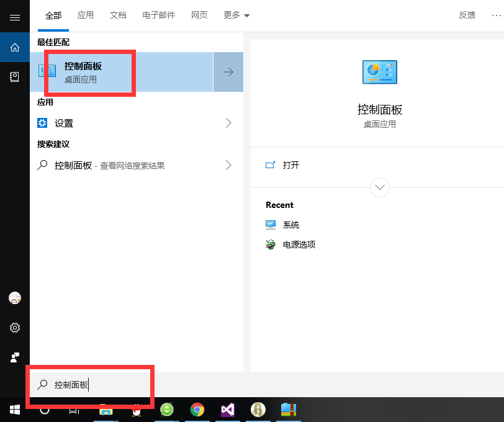Open the recent item 系统
The width and height of the screenshot is (504, 422).
click(291, 225)
